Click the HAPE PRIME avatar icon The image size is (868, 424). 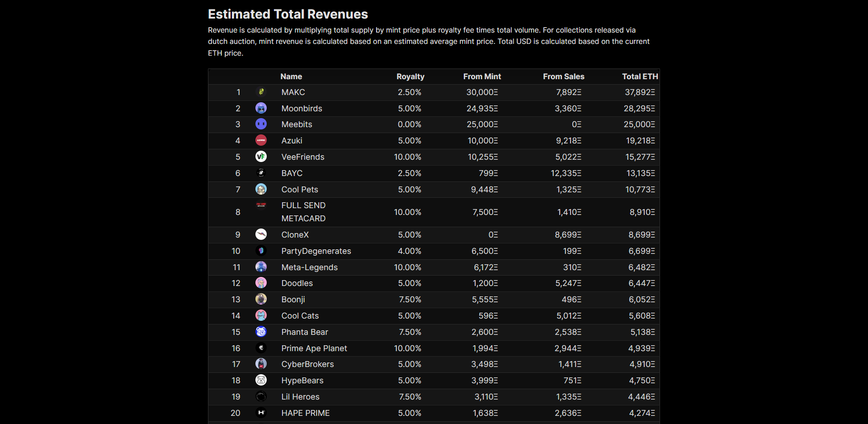[x=261, y=413]
